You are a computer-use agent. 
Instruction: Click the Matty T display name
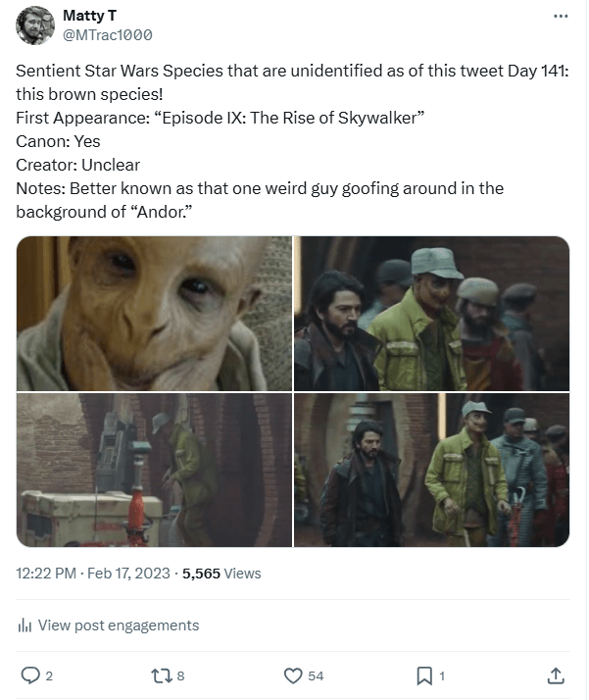pyautogui.click(x=90, y=16)
